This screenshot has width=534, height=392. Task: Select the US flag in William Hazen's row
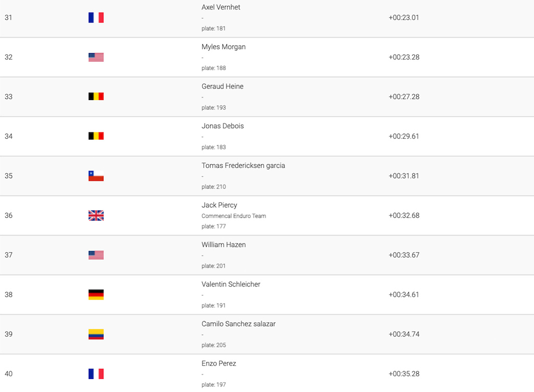tap(96, 255)
